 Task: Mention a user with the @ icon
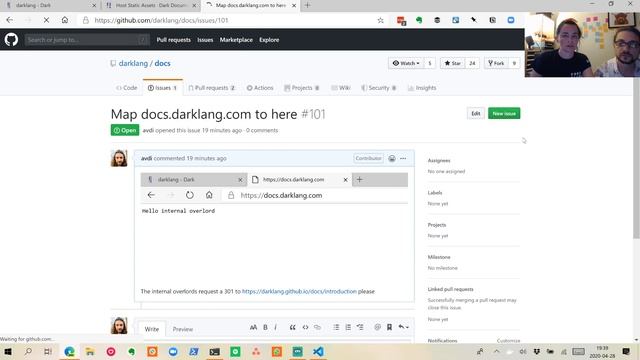[x=378, y=327]
